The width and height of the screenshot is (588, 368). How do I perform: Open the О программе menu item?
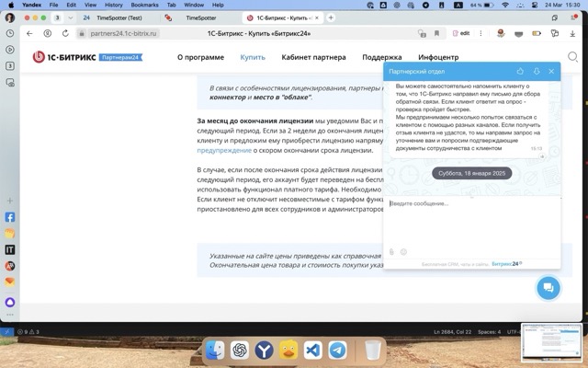(200, 57)
